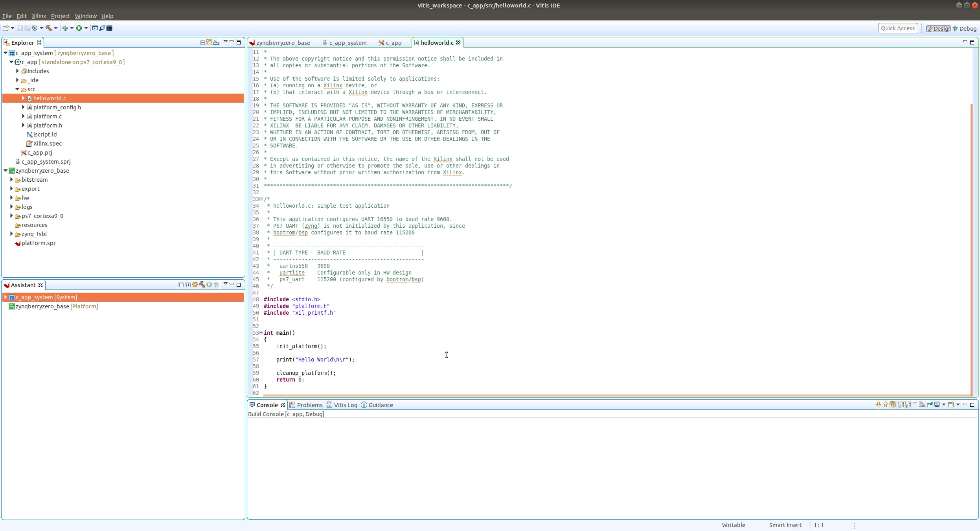This screenshot has width=980, height=531.
Task: Click the Quick Access field
Action: pos(898,28)
